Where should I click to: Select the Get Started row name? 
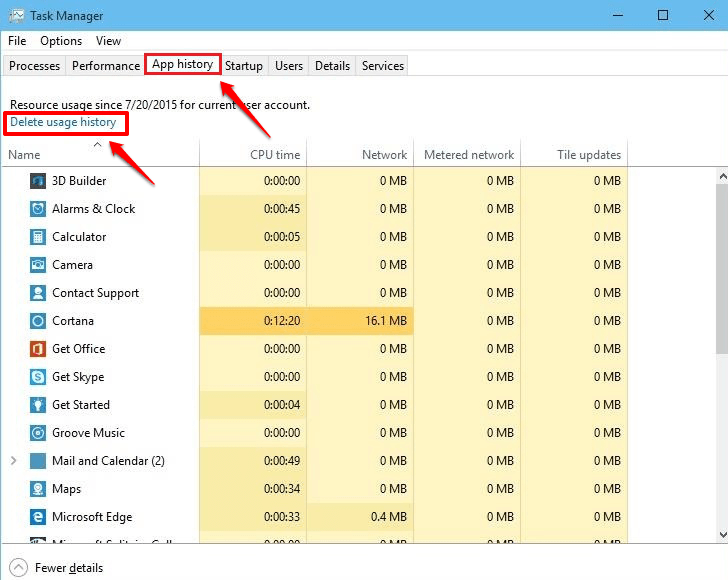point(81,405)
